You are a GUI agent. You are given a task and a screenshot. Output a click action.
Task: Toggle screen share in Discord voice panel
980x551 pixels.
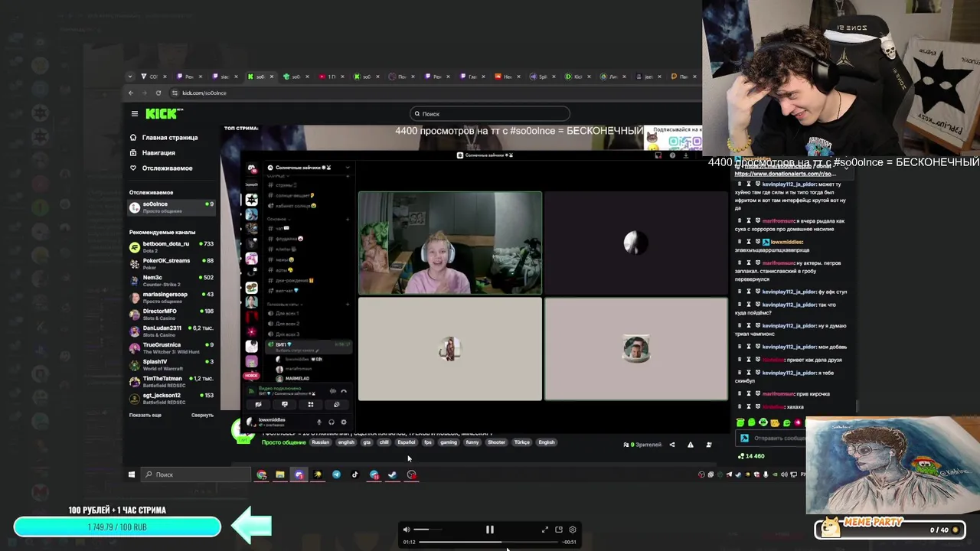tap(285, 405)
